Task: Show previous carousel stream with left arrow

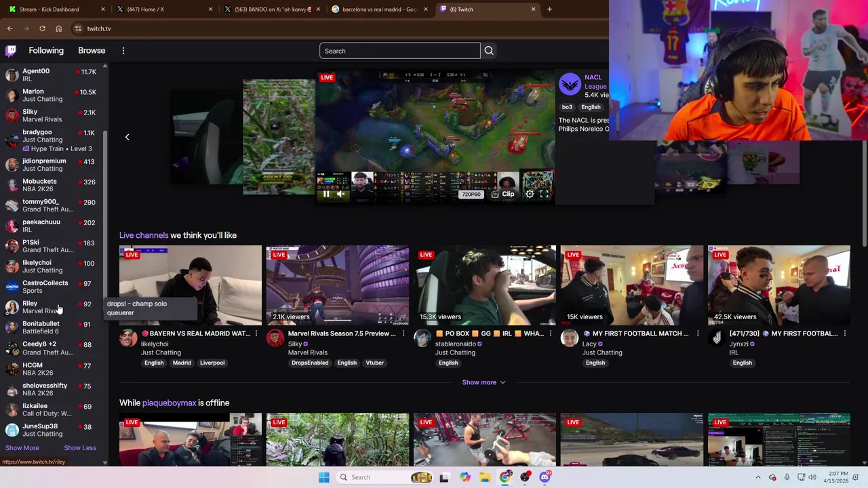Action: click(127, 137)
